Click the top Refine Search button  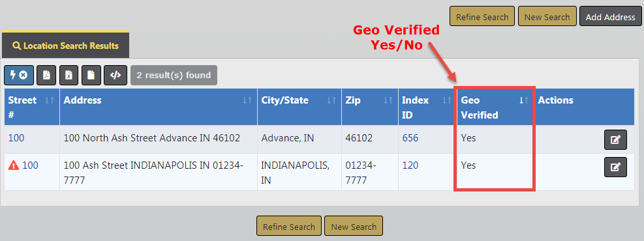tap(482, 17)
